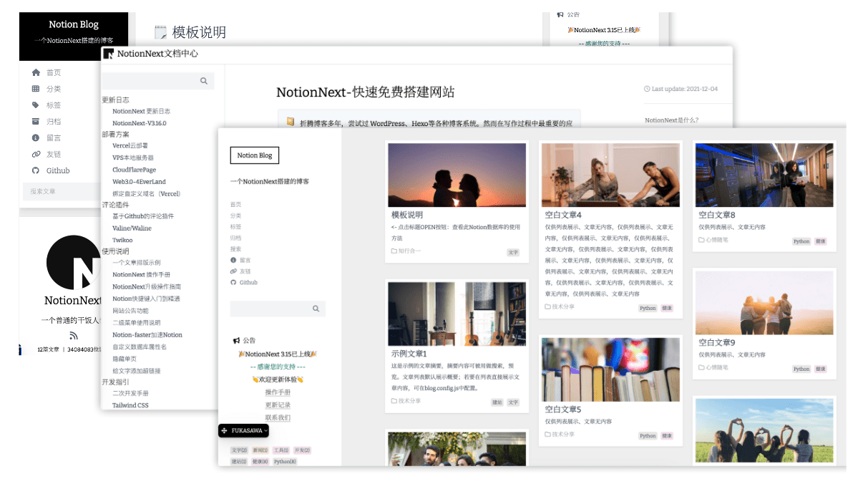
Task: Open the Tailwind CSS docs entry
Action: (130, 405)
